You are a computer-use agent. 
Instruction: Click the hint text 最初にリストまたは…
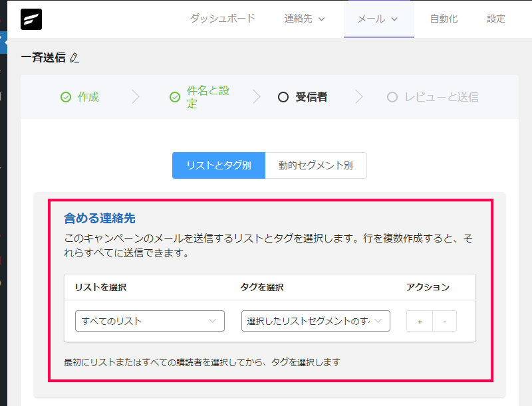[202, 362]
